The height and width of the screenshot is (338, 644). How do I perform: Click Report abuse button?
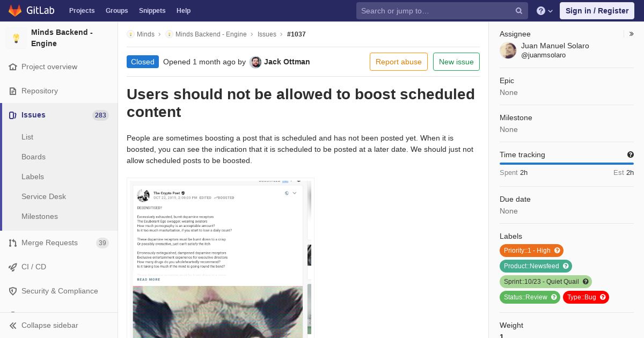[399, 62]
